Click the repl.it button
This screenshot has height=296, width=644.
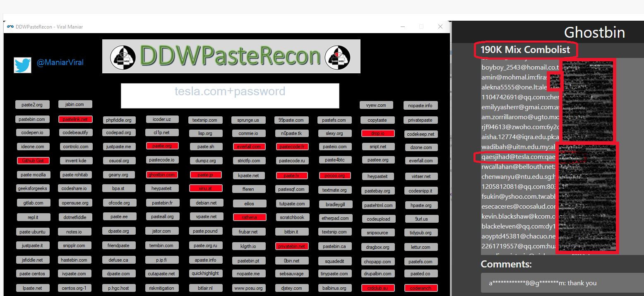point(33,217)
